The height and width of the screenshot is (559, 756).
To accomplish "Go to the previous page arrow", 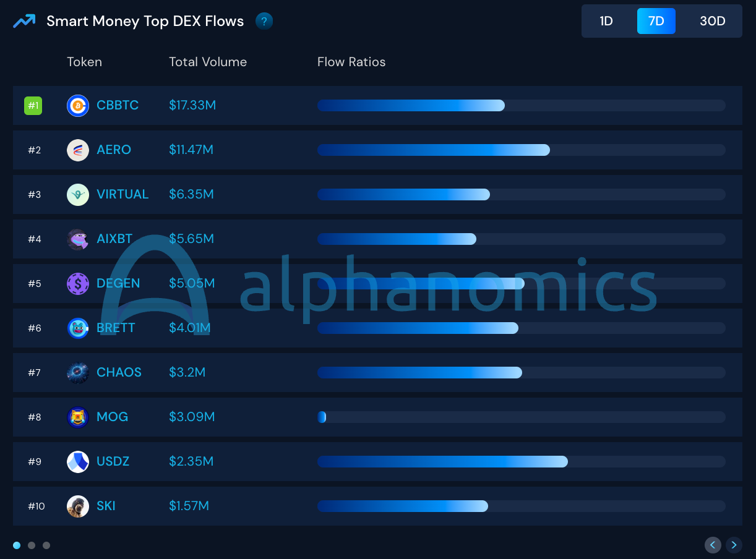I will point(713,545).
